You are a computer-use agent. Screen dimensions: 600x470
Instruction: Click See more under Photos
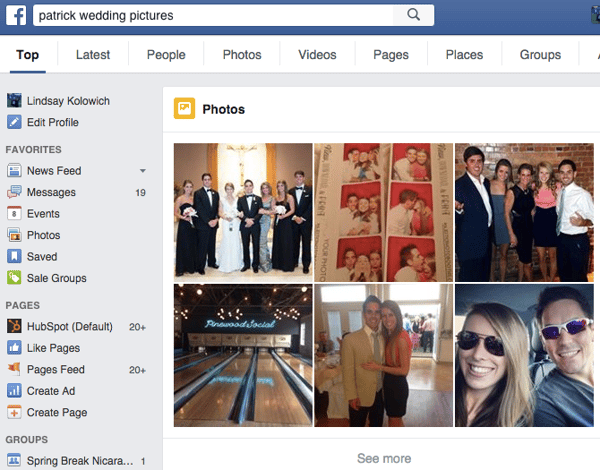(x=383, y=459)
